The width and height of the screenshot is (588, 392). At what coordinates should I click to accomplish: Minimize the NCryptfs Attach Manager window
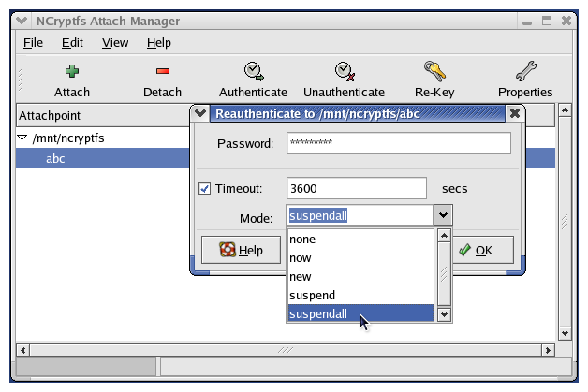click(x=527, y=22)
